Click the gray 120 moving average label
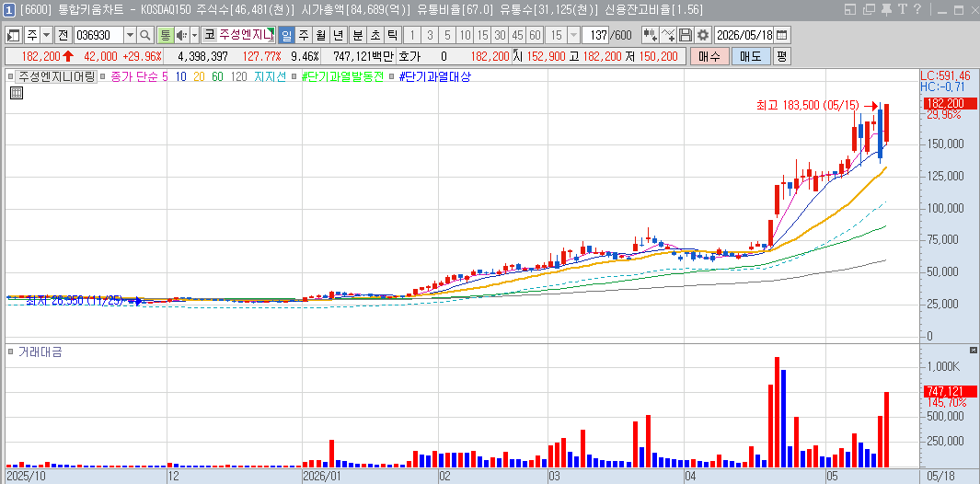 238,77
